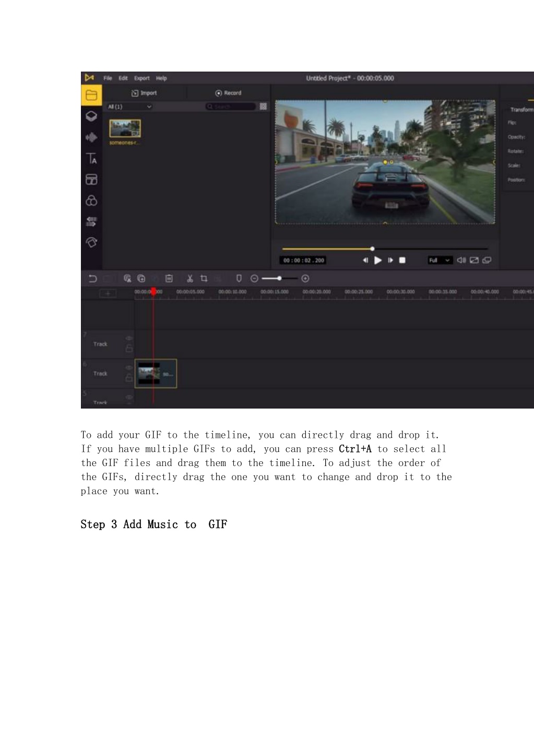534x756 pixels.
Task: Open the layers/overlays panel icon
Action: 91,116
